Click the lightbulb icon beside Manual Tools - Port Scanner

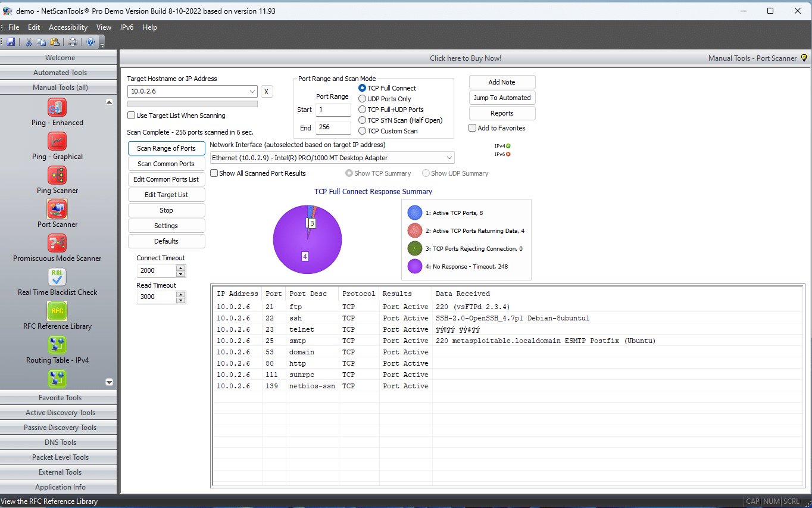pos(804,58)
